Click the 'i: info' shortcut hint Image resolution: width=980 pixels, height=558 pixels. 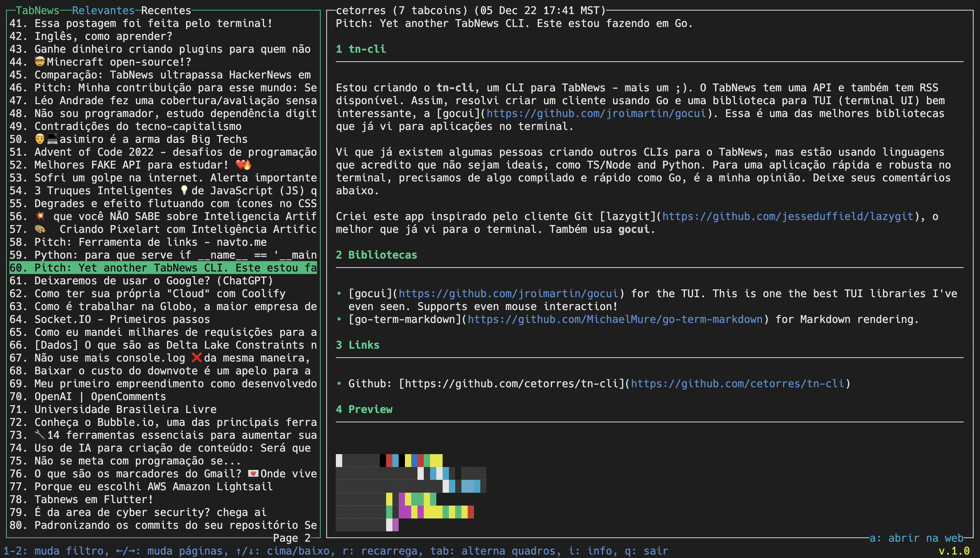point(590,551)
